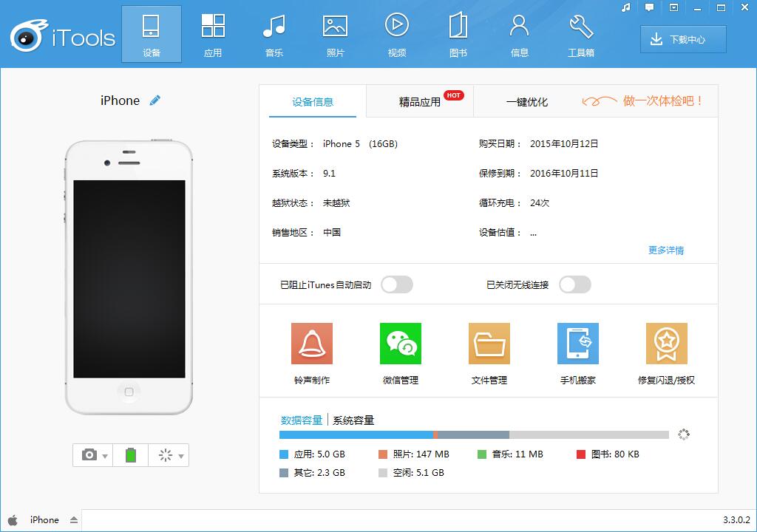Toggle 已关闭无线连接 switch
This screenshot has width=757, height=532.
point(574,284)
